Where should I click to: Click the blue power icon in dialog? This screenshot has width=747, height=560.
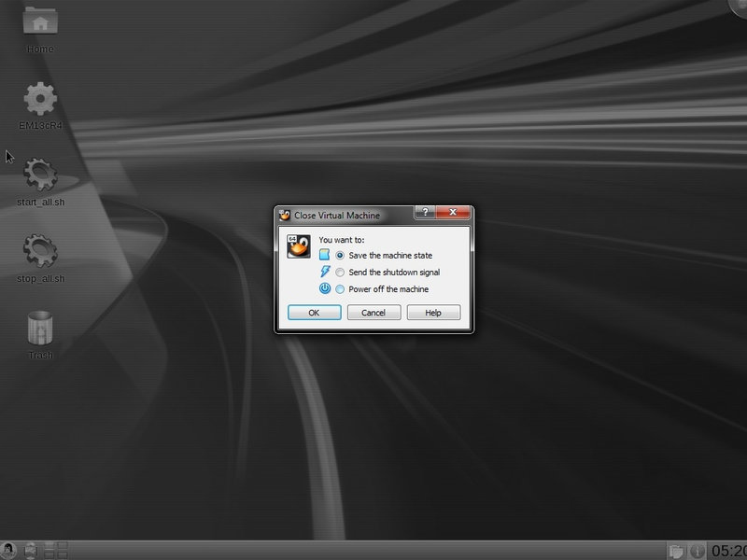(x=325, y=288)
